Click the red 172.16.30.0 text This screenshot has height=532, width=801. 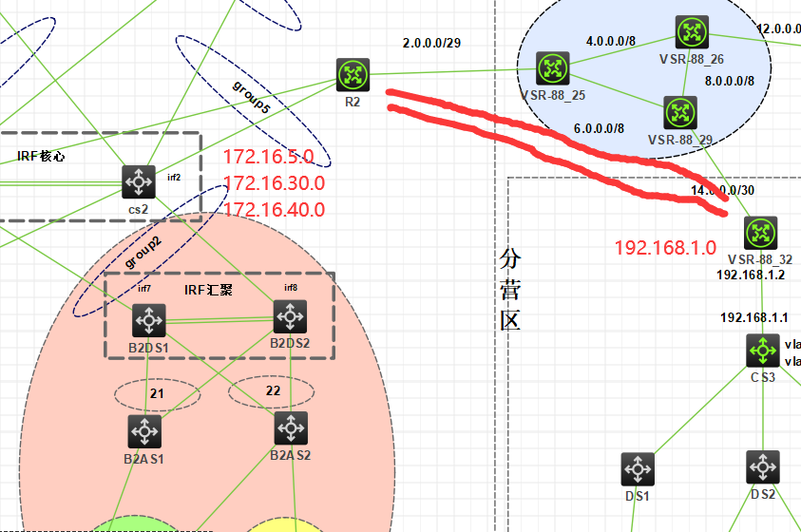click(x=274, y=183)
